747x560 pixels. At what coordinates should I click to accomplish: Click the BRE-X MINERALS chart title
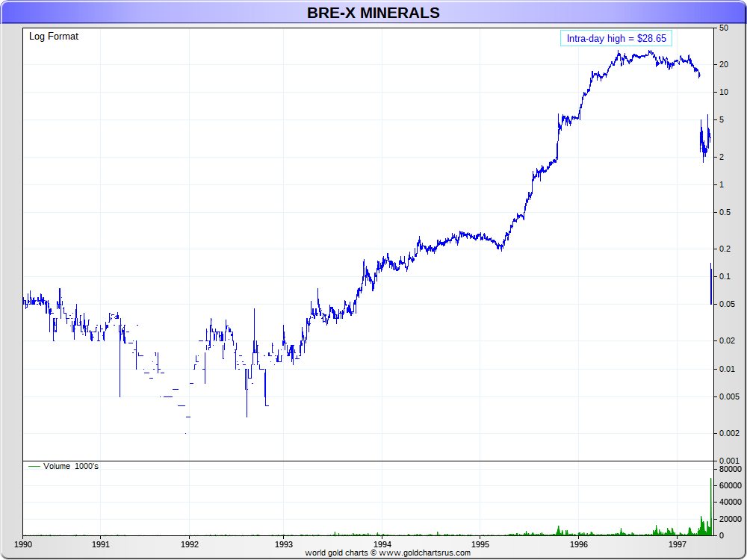tap(373, 13)
